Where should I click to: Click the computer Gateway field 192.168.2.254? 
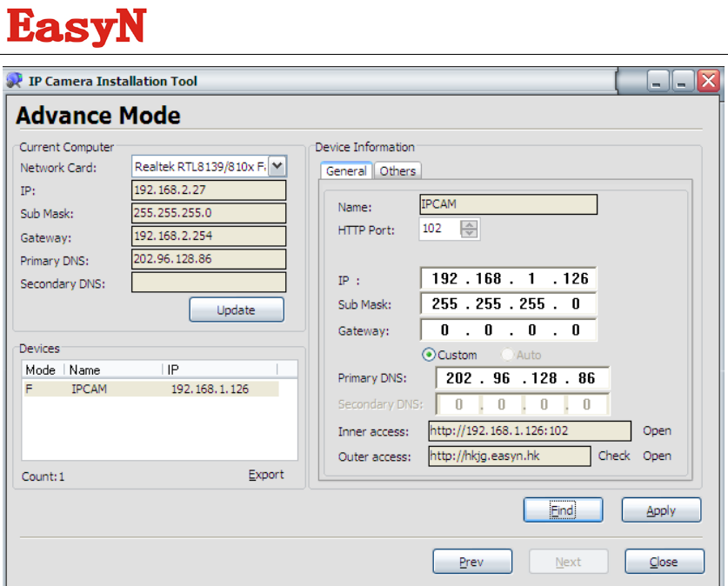pos(209,236)
